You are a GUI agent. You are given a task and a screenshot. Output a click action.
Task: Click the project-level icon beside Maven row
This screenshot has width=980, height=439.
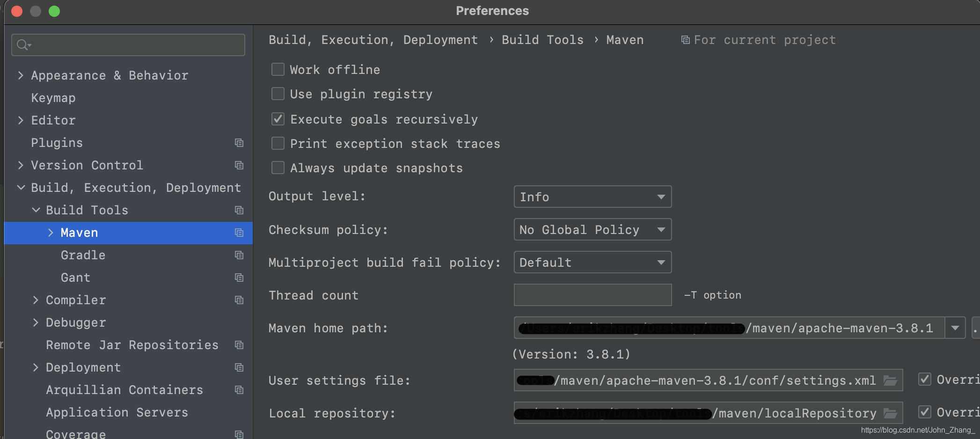pyautogui.click(x=239, y=233)
